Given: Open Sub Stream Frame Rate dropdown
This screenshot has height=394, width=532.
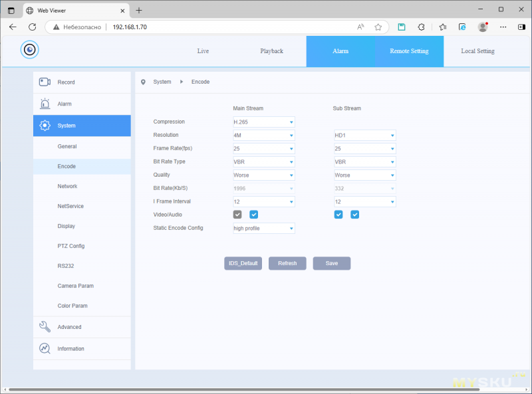Looking at the screenshot, I should click(x=364, y=149).
